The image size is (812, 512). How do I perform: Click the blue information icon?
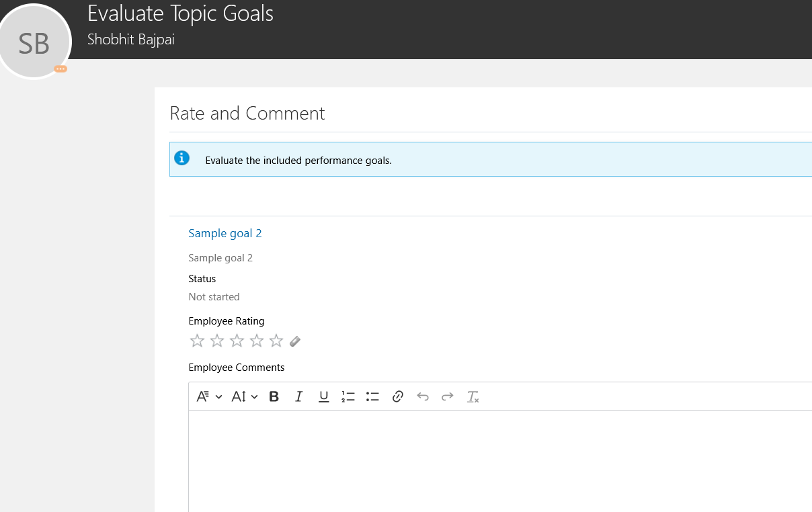point(181,158)
